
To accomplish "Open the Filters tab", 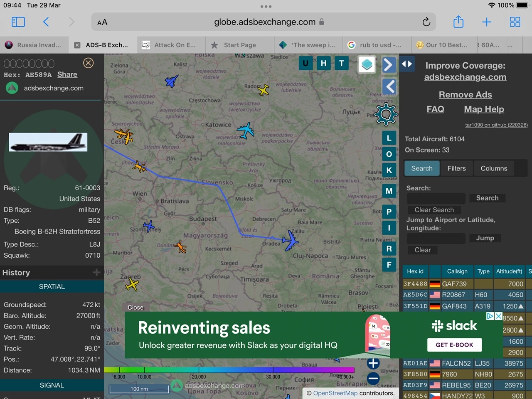I will [456, 168].
